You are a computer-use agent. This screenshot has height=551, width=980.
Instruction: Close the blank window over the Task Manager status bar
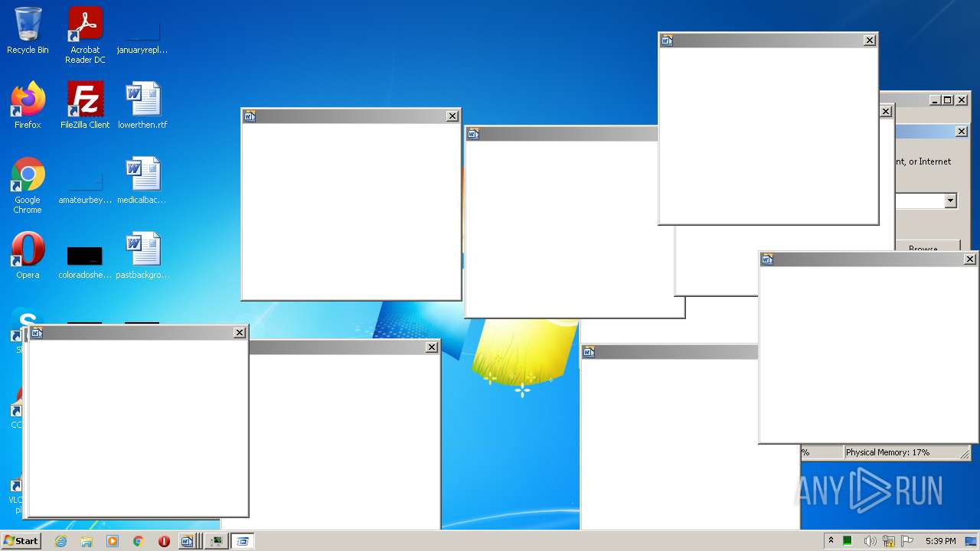[970, 259]
